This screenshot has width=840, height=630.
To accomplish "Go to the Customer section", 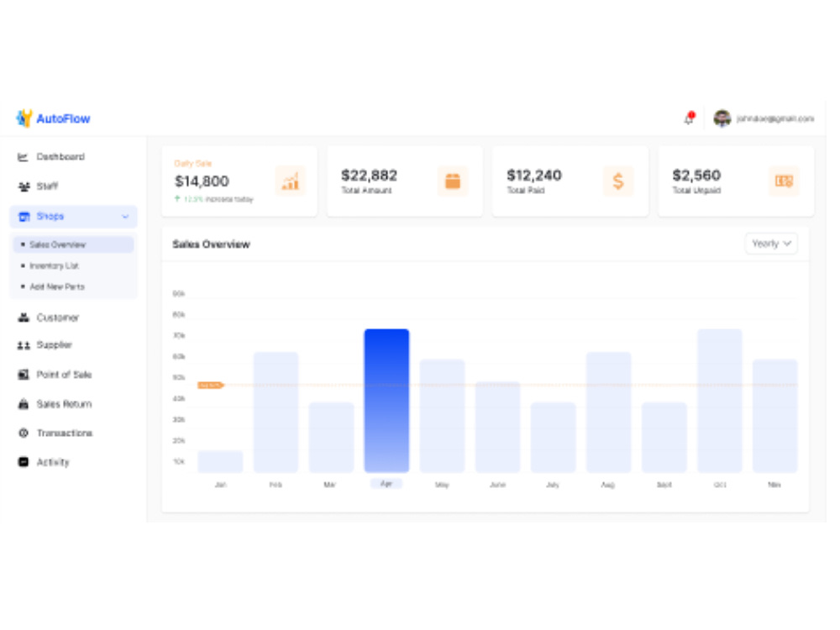I will pos(58,318).
